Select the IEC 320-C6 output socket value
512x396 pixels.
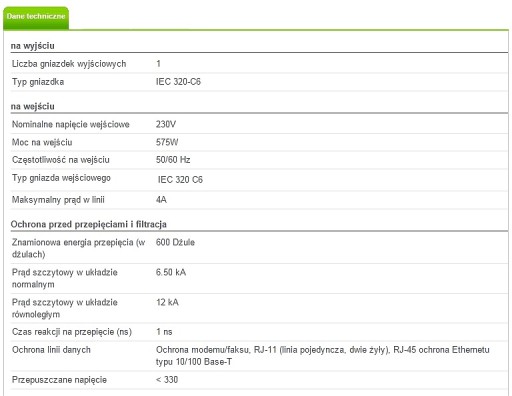point(178,82)
